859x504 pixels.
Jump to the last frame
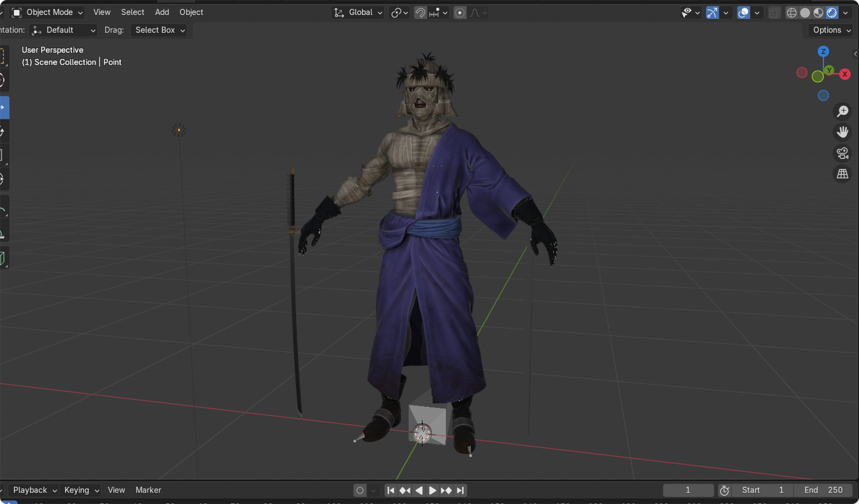[460, 490]
